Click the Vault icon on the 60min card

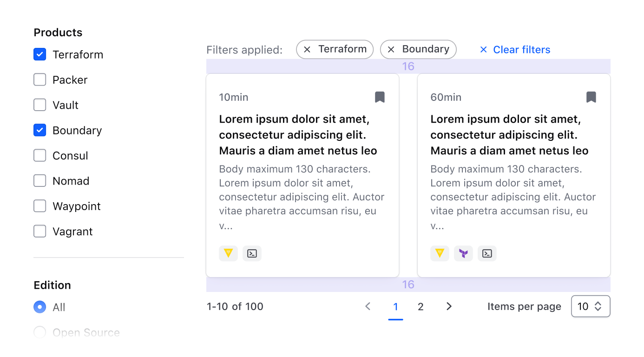440,253
